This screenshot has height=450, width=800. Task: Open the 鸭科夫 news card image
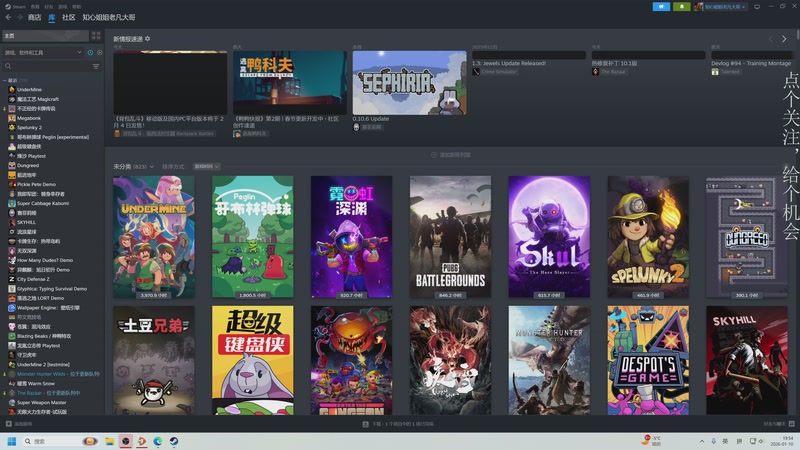coord(290,83)
